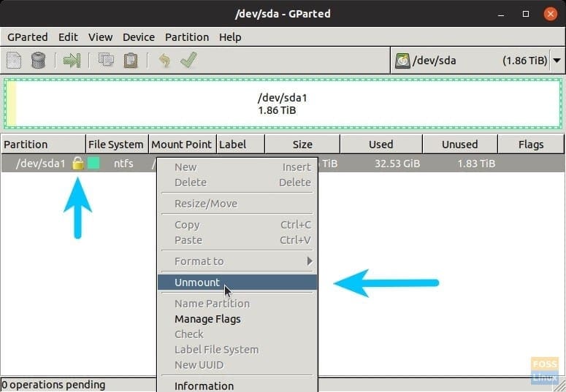Click the hard disk icon beside /dev/sda
The width and height of the screenshot is (566, 392).
point(402,61)
